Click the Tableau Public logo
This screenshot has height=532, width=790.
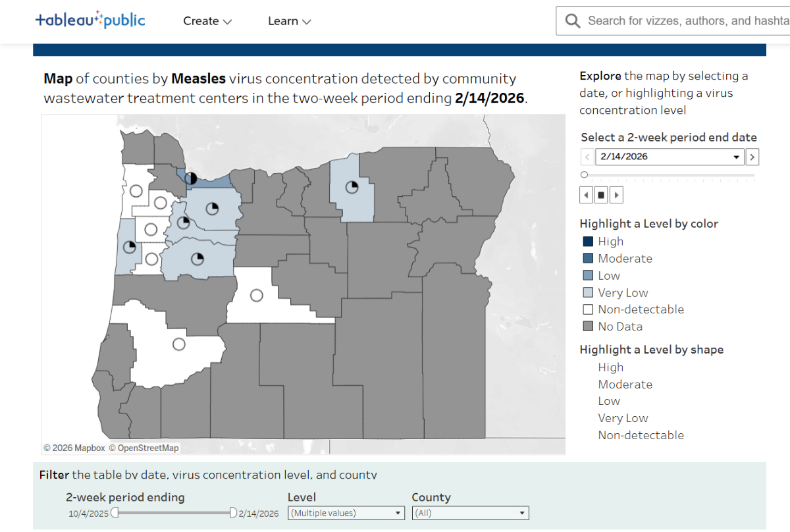click(x=90, y=20)
